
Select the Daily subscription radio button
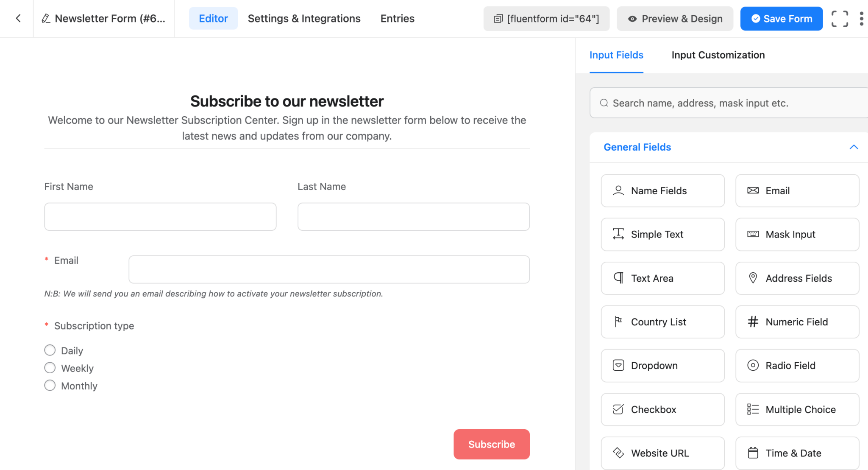click(x=50, y=350)
